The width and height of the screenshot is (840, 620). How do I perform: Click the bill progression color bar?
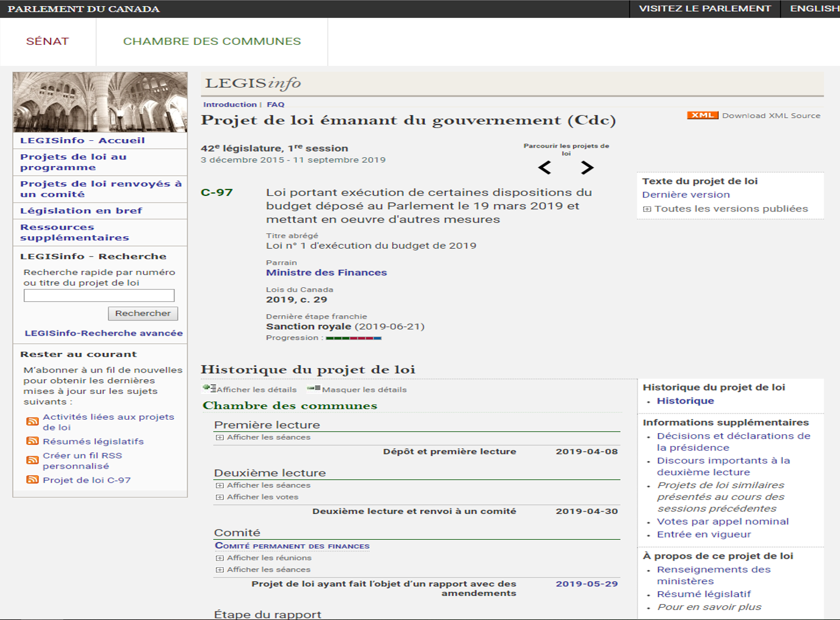pyautogui.click(x=354, y=338)
